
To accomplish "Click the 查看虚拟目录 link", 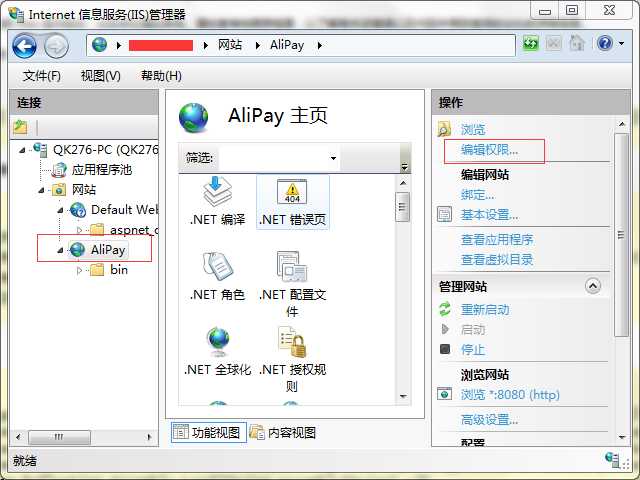I will pyautogui.click(x=497, y=259).
